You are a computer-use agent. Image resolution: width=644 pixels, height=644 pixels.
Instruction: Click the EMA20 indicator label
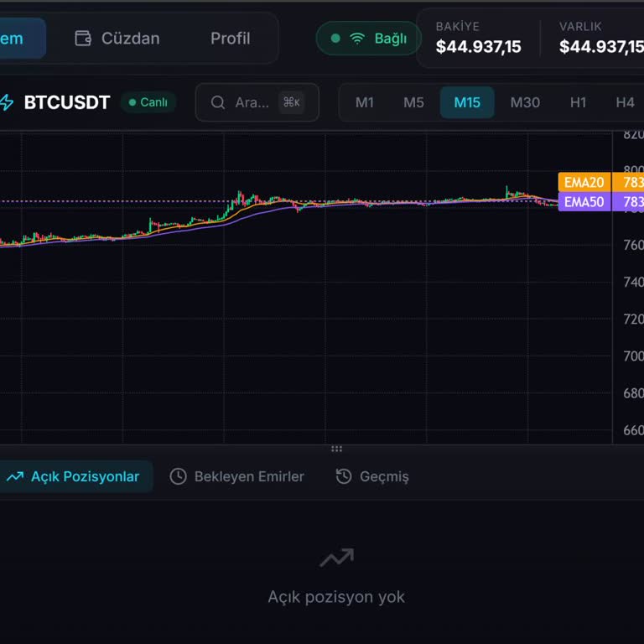(584, 182)
